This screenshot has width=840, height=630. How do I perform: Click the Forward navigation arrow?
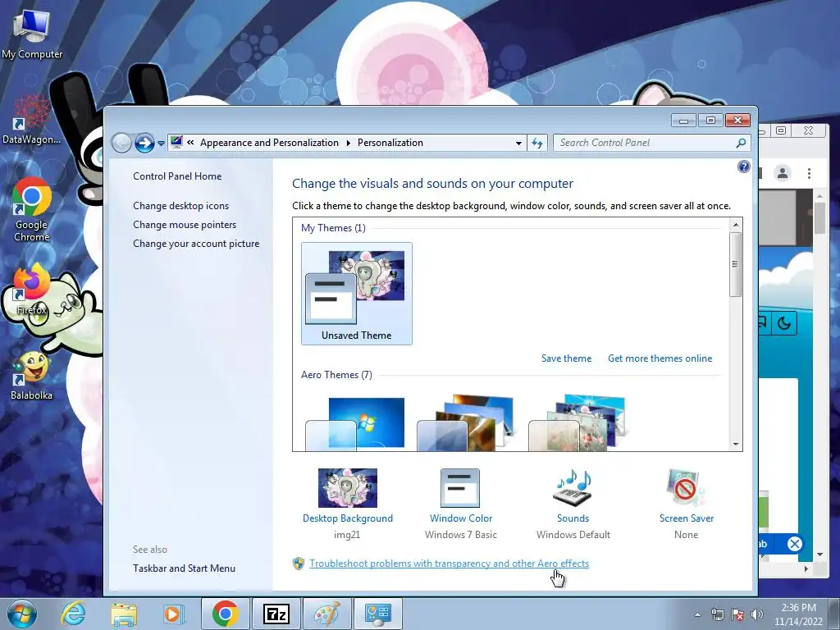click(x=144, y=143)
